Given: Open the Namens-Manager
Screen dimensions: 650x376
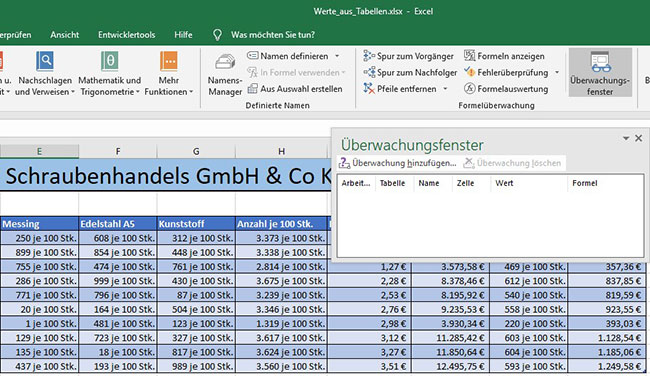Looking at the screenshot, I should click(x=225, y=75).
